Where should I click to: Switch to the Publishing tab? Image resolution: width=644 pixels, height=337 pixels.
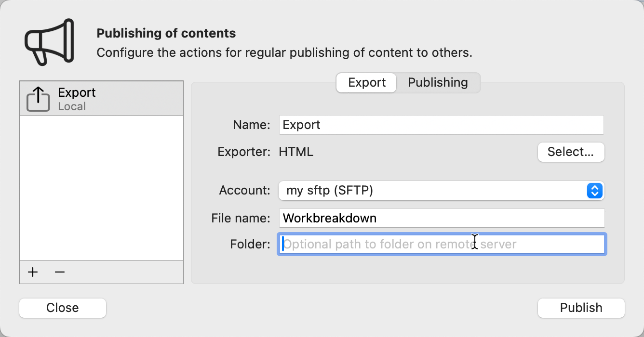tap(438, 82)
